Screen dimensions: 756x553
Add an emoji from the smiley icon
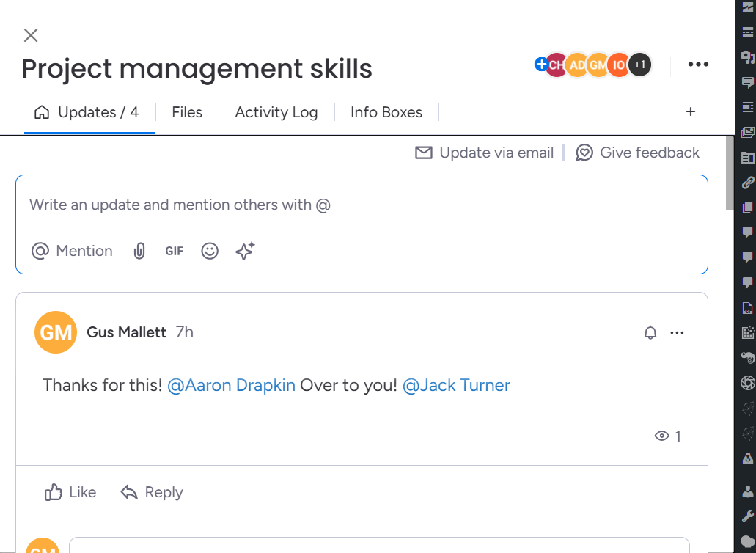[209, 251]
